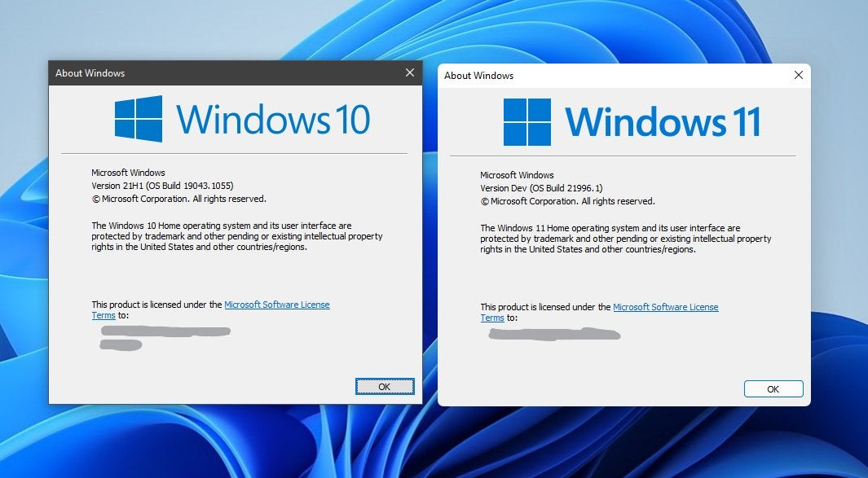The image size is (868, 478).
Task: Click 'Microsoft Windows' in the Windows 10 dialog
Action: (129, 173)
